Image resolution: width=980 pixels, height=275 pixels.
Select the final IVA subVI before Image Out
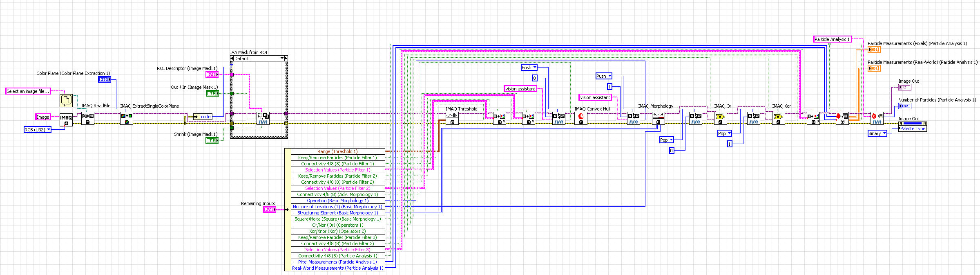tap(877, 119)
